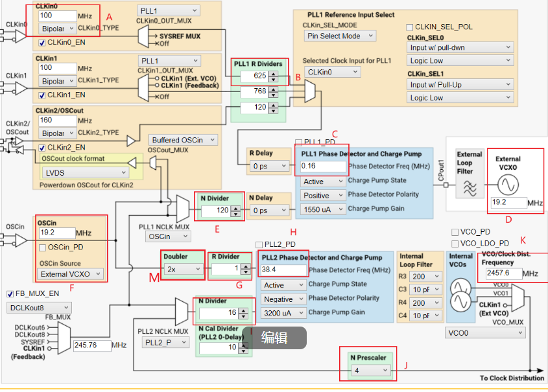Click the CLKin1_OUT_MUX multiplexer symbol
The width and height of the screenshot is (548, 392).
[x=143, y=88]
